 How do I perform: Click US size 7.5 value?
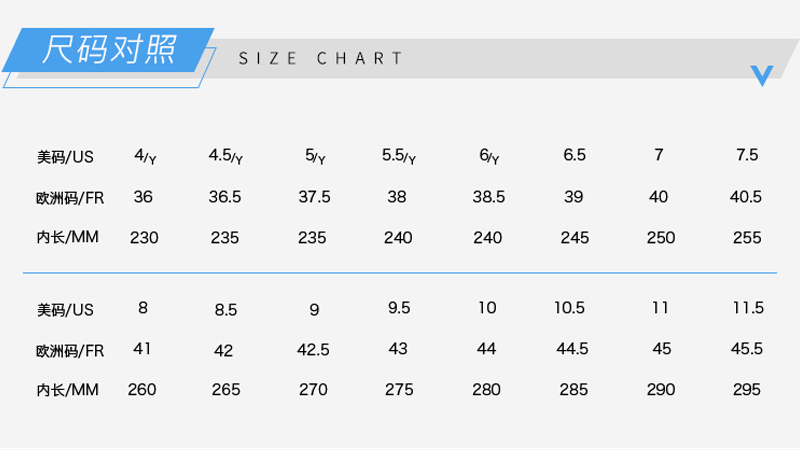coord(747,155)
